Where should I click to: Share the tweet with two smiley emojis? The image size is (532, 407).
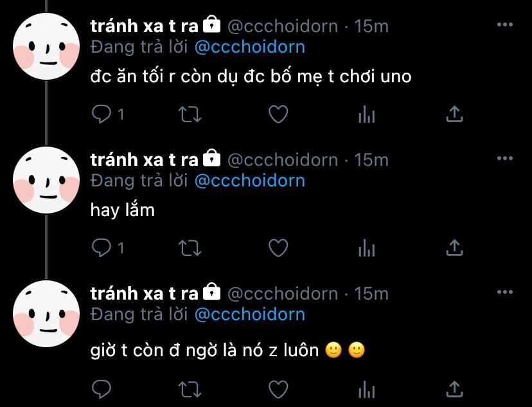pos(454,389)
